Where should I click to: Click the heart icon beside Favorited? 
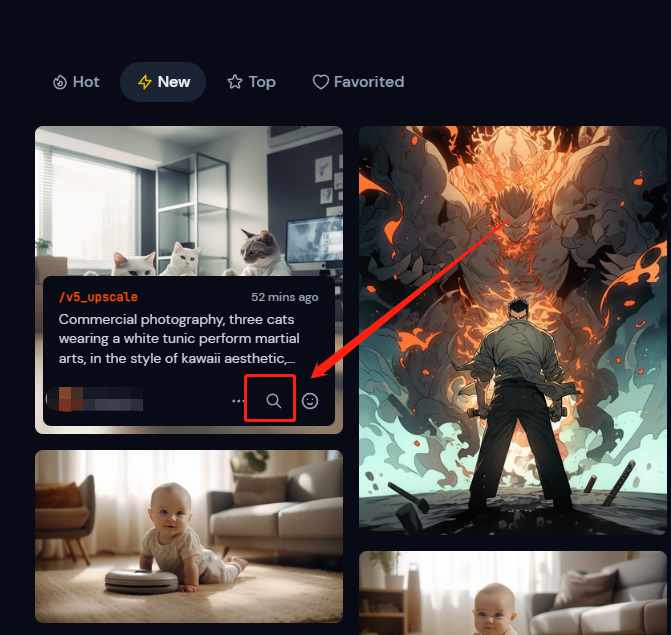(321, 82)
